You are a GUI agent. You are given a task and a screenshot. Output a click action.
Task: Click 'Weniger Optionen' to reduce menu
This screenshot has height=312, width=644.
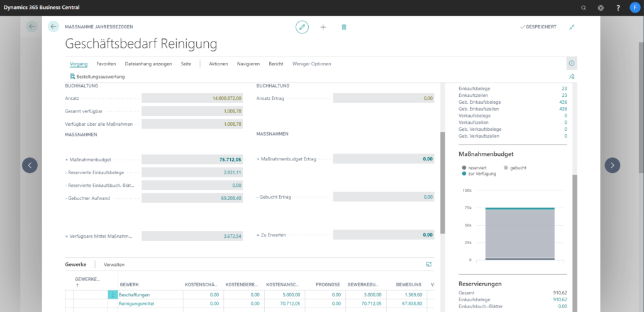coord(311,64)
